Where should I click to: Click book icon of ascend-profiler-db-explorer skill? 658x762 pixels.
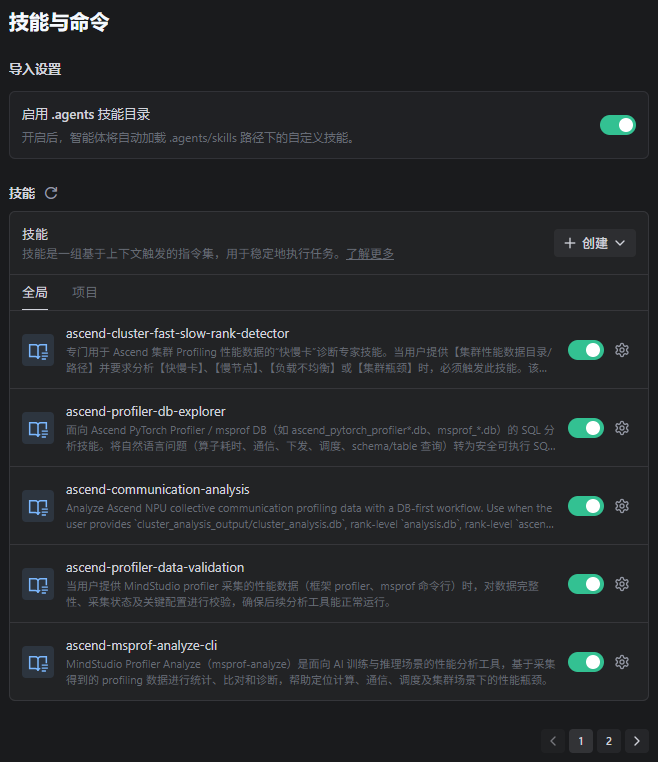click(x=38, y=428)
